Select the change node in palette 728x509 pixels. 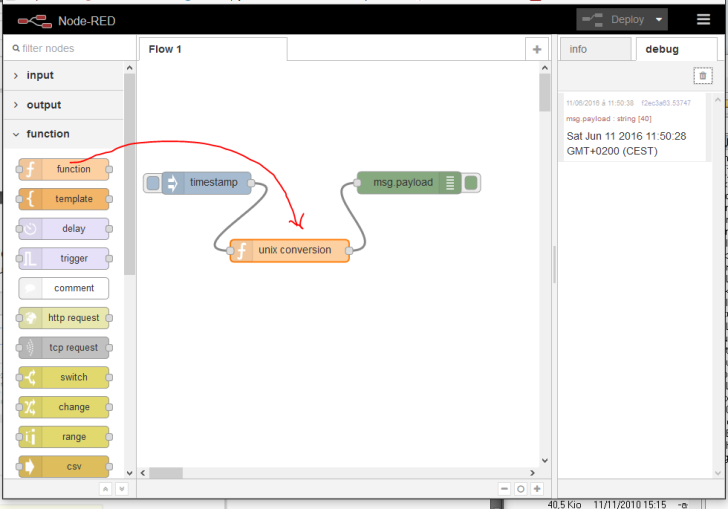coord(64,407)
